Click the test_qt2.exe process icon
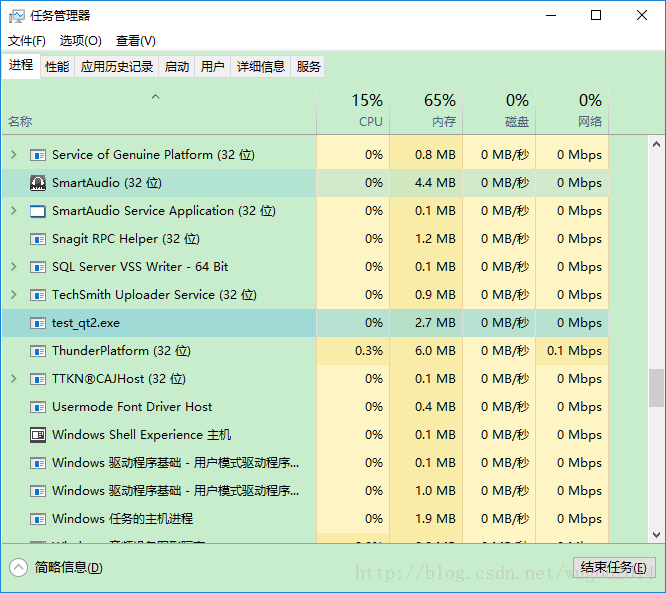The image size is (666, 593). tap(38, 323)
